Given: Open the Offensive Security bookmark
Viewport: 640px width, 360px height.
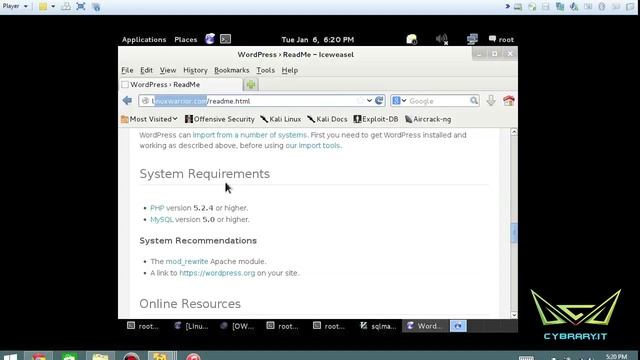Looking at the screenshot, I should [220, 119].
